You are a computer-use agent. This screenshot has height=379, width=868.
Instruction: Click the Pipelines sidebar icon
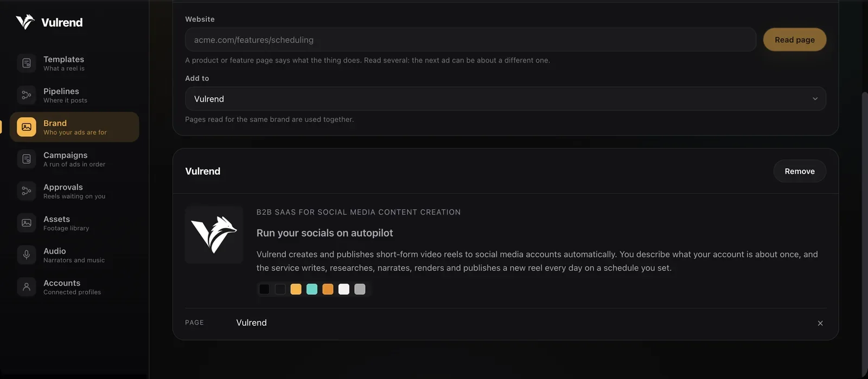tap(27, 95)
